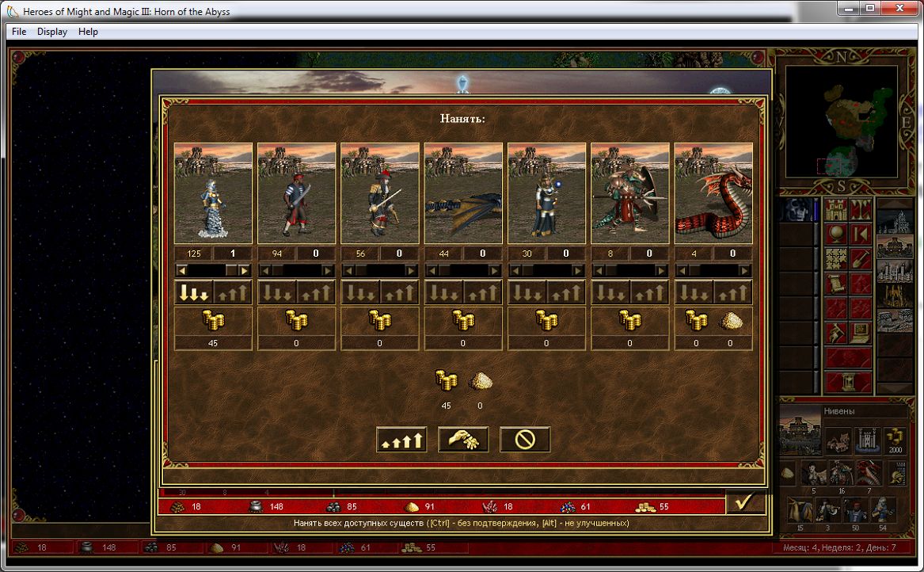Set stormbird (44) amount to maximum

pyautogui.click(x=483, y=292)
